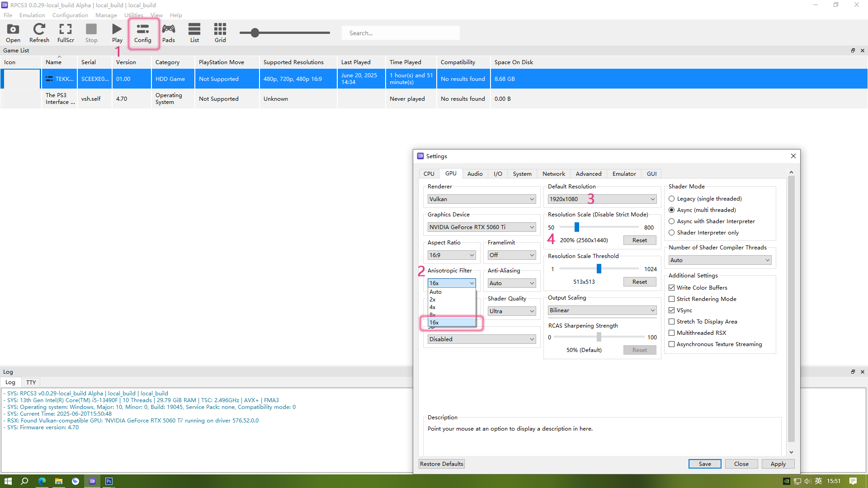Float the Game List panel
This screenshot has height=488, width=868.
point(853,51)
